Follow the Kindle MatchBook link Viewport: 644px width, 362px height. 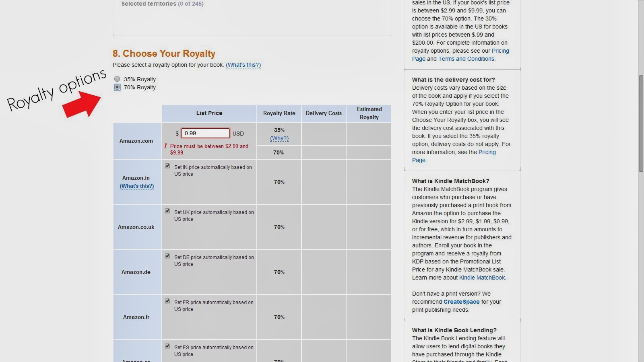tap(482, 278)
